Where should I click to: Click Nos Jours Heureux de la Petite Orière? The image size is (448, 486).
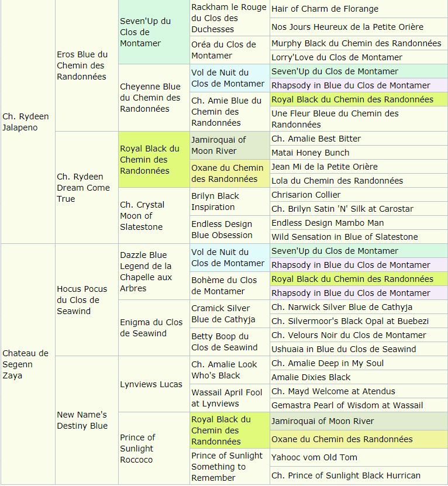(359, 27)
